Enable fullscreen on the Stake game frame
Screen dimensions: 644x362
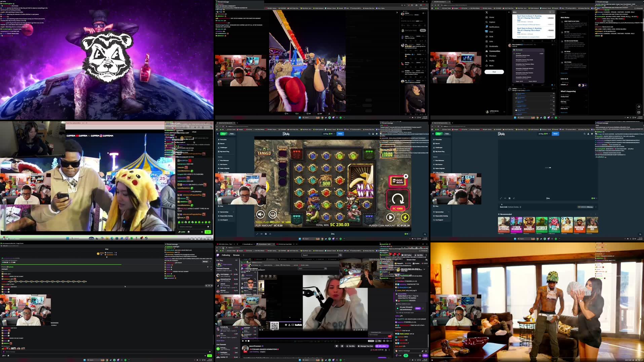pyautogui.click(x=257, y=234)
